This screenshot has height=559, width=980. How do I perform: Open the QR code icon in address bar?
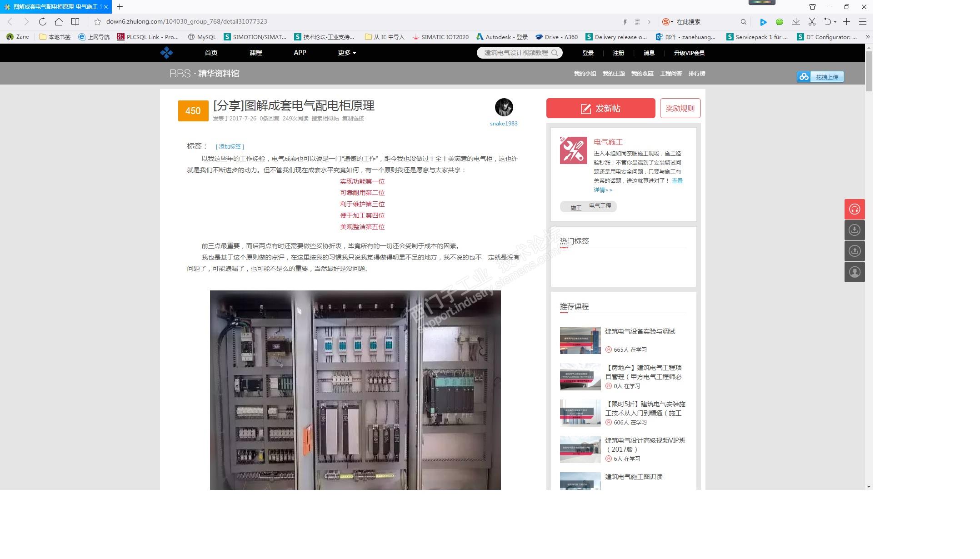tap(637, 22)
